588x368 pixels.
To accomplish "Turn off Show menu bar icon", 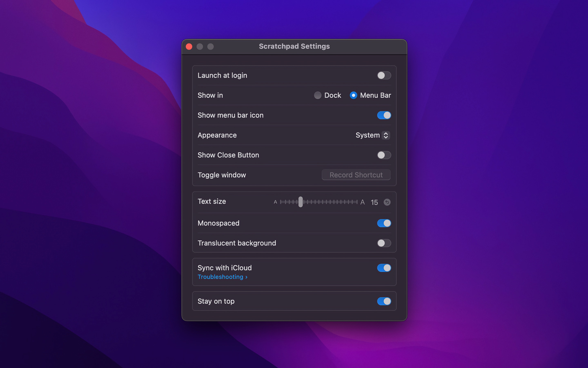I will [384, 115].
